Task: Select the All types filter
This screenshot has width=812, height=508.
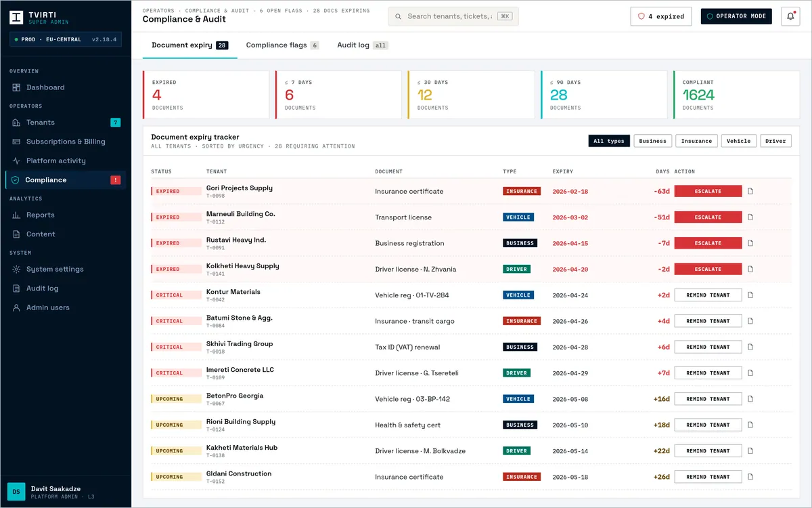Action: coord(609,141)
